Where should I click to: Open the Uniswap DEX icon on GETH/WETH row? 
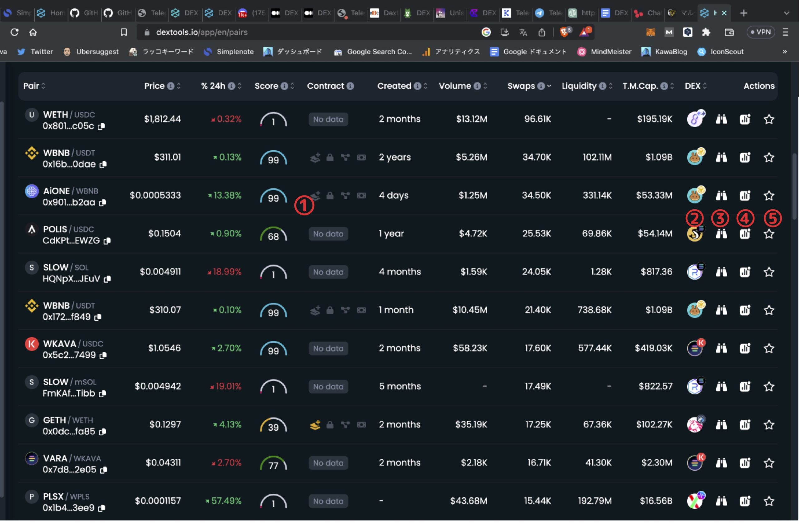(x=695, y=424)
